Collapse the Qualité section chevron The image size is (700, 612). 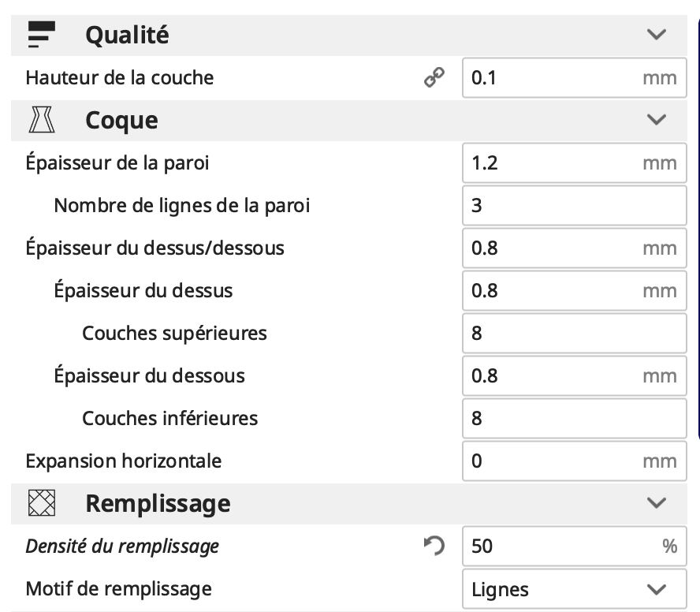(x=656, y=35)
